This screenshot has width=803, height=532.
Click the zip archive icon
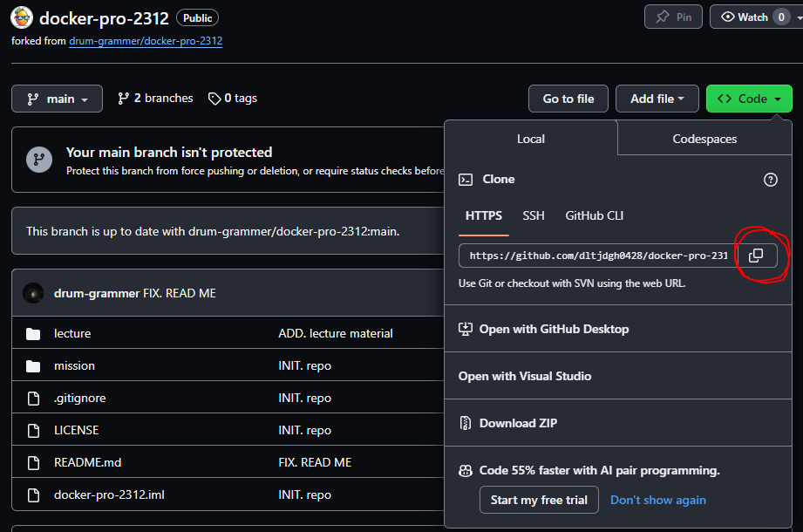tap(466, 424)
